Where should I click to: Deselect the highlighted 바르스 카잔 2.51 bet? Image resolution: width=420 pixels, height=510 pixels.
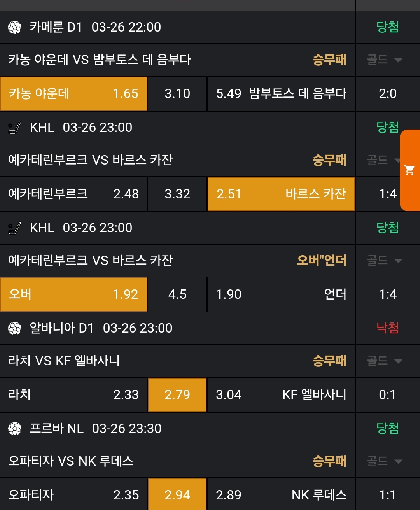tap(281, 194)
